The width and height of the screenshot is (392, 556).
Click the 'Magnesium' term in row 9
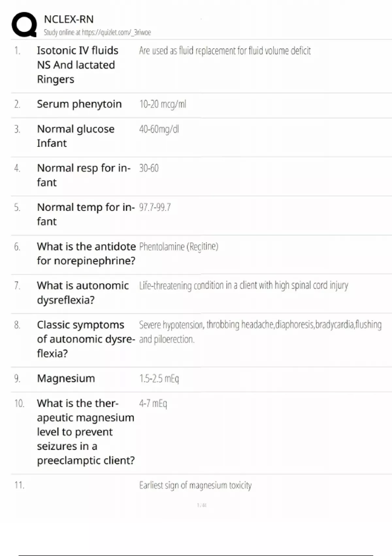point(66,378)
